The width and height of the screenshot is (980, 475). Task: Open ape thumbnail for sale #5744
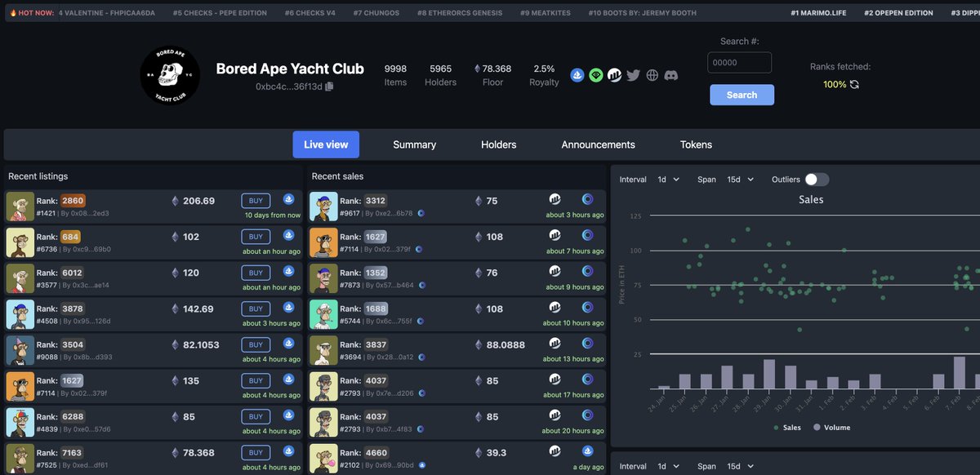coord(323,314)
